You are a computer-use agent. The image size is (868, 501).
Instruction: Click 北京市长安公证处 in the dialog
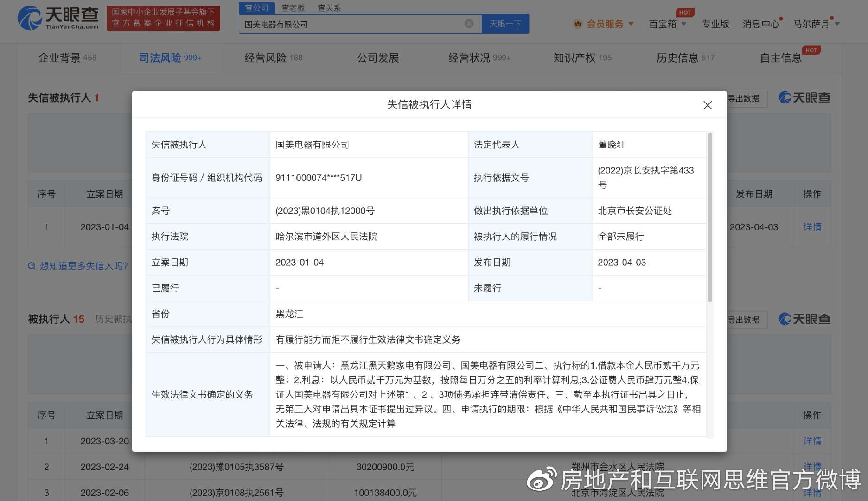click(635, 211)
